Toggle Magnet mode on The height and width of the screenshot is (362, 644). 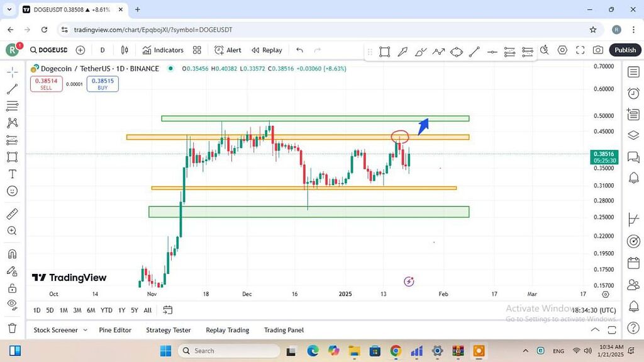12,254
